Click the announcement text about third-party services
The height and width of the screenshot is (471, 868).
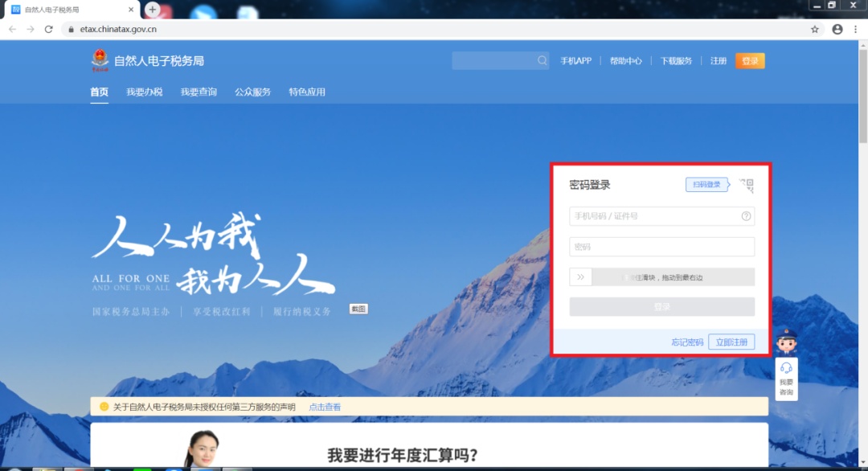click(x=204, y=407)
